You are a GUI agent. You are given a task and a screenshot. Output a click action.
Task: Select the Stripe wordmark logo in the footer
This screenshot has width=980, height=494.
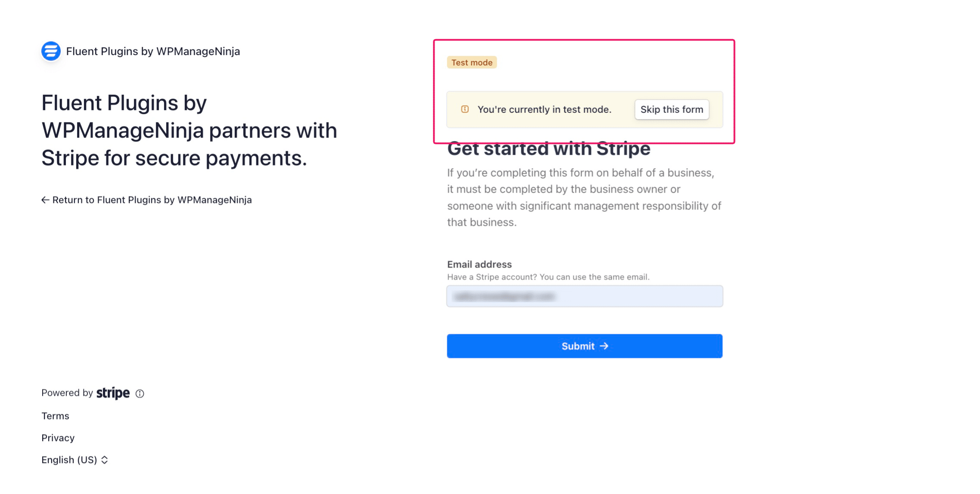pos(113,392)
